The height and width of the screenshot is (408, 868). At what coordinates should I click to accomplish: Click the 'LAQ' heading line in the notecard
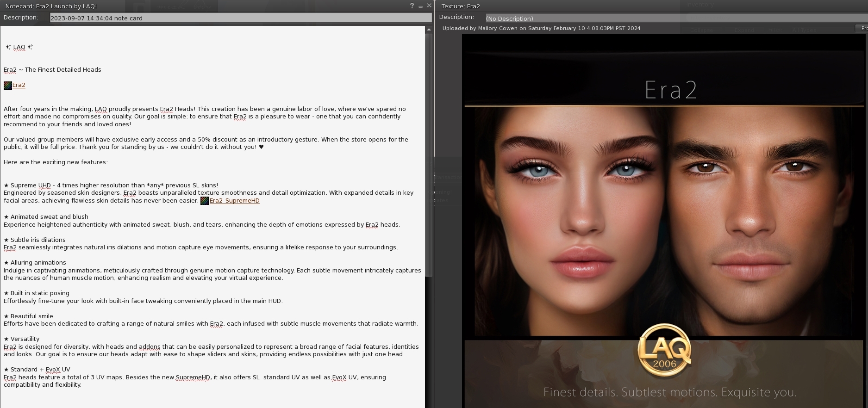pyautogui.click(x=19, y=47)
